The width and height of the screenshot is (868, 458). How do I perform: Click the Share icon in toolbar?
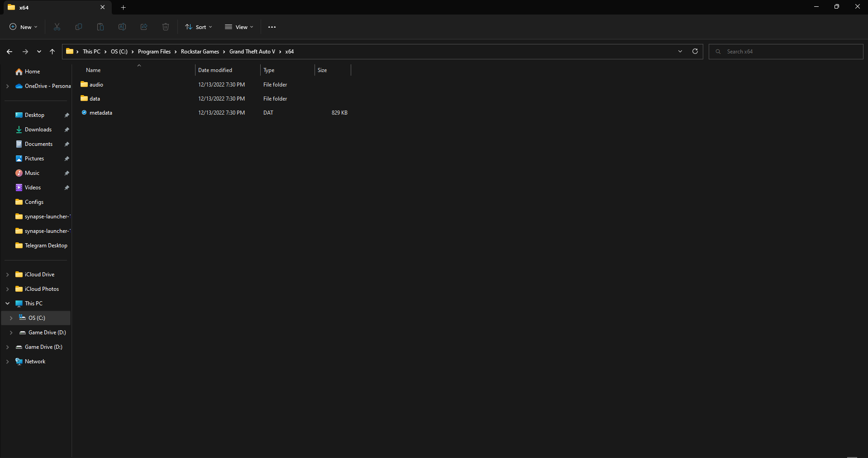(144, 27)
